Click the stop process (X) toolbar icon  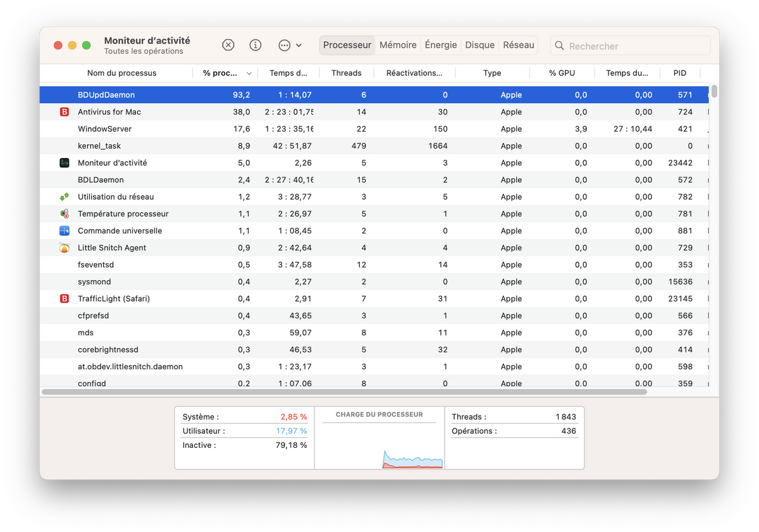[x=228, y=46]
